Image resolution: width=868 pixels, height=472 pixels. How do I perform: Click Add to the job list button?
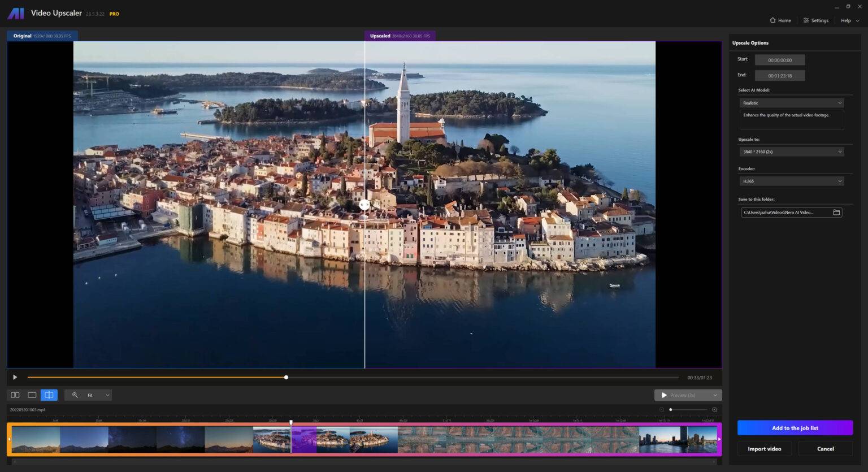click(x=795, y=428)
